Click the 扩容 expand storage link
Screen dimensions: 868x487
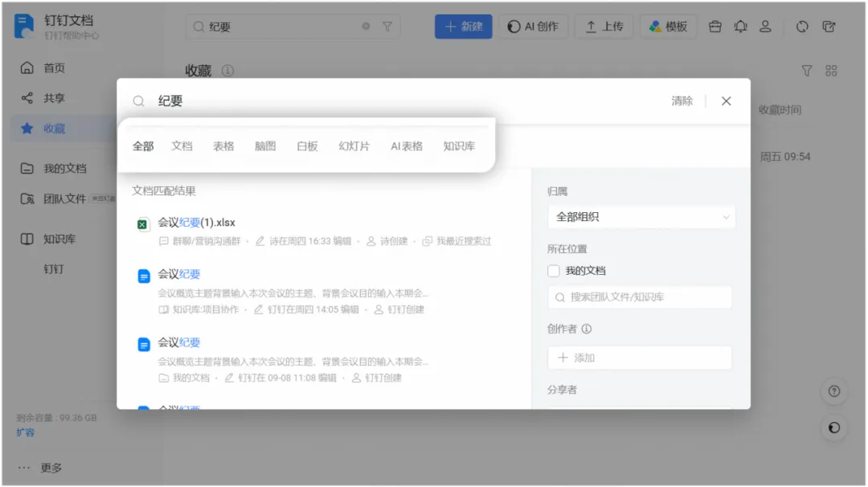click(x=25, y=432)
